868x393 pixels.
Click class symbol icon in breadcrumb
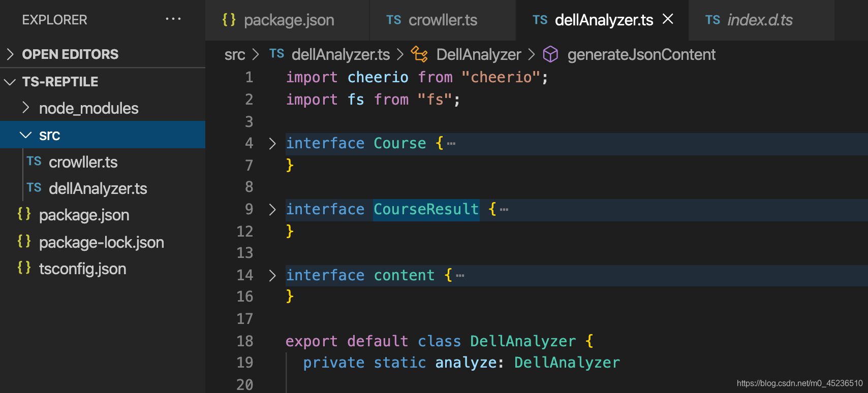click(x=419, y=54)
